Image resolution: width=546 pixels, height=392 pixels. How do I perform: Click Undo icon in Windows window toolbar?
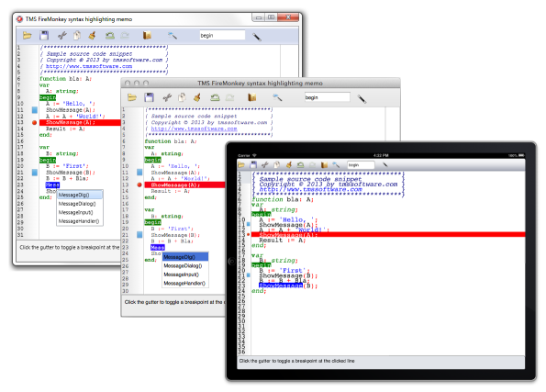pyautogui.click(x=110, y=35)
